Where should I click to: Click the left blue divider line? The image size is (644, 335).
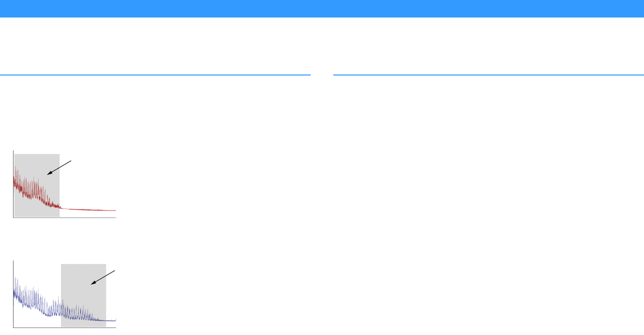coord(155,75)
